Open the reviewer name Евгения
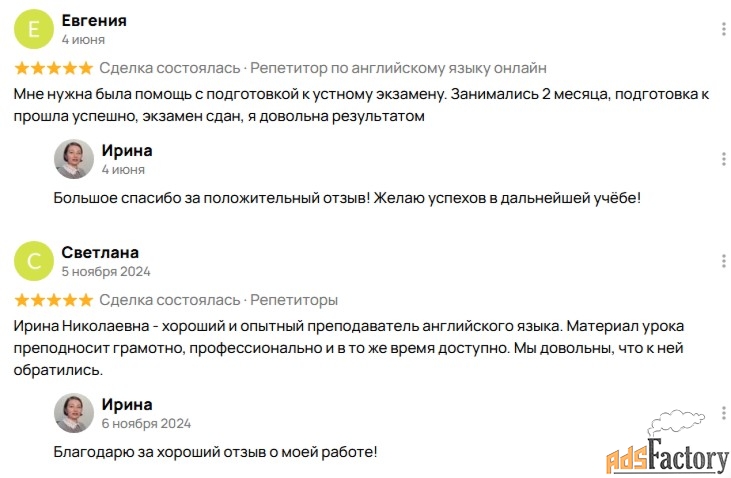Viewport: 731px width, 478px height. click(94, 21)
